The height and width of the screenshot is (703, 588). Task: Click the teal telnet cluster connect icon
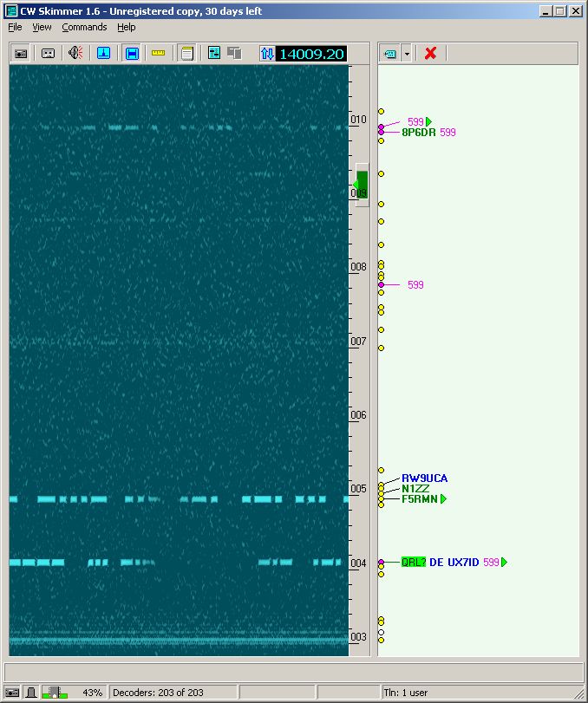[390, 54]
